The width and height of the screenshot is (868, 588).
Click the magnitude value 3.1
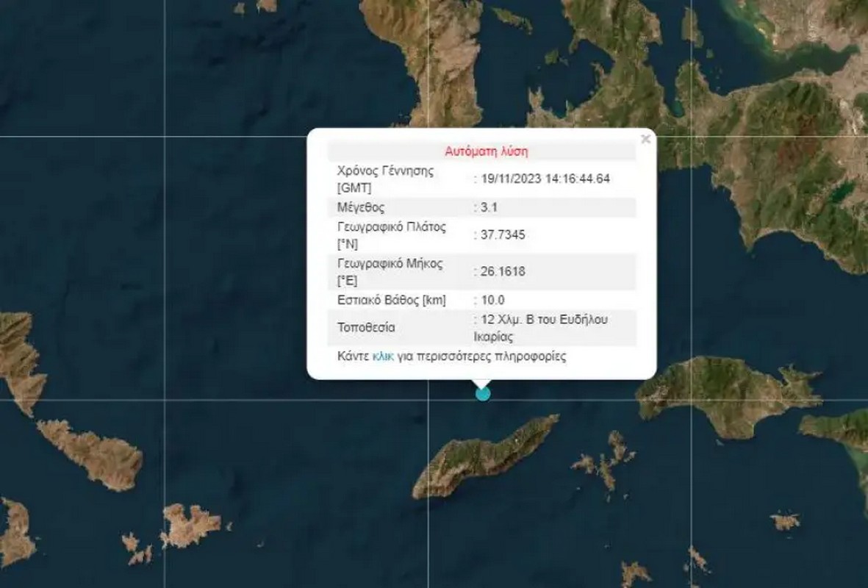click(488, 207)
